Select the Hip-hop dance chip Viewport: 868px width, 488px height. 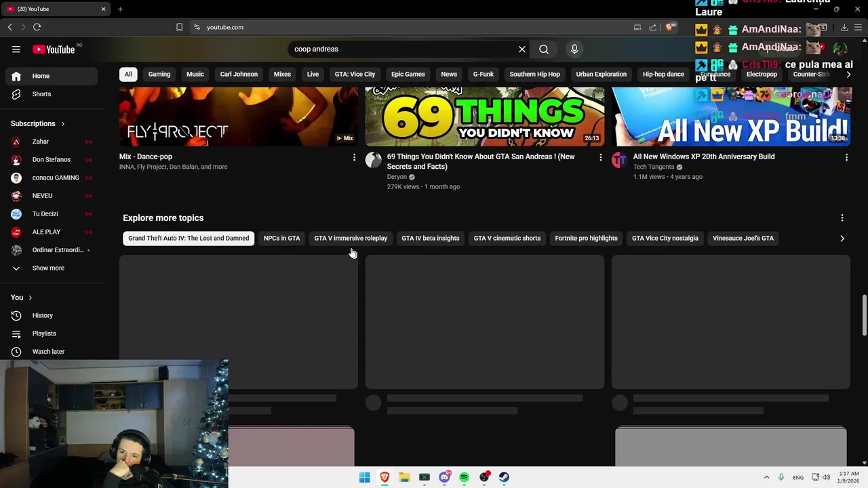[663, 74]
